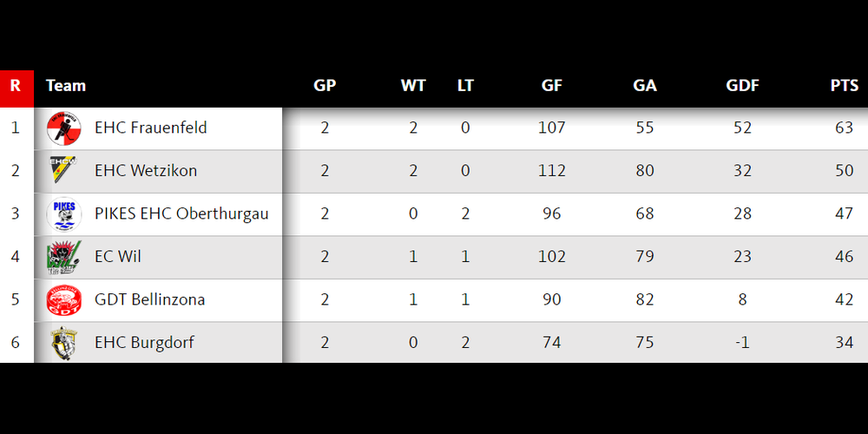Image resolution: width=868 pixels, height=434 pixels.
Task: Sort standings by PTS column header
Action: click(844, 86)
